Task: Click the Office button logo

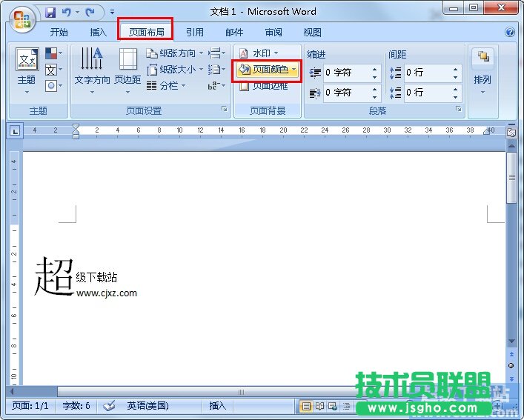Action: tap(22, 19)
